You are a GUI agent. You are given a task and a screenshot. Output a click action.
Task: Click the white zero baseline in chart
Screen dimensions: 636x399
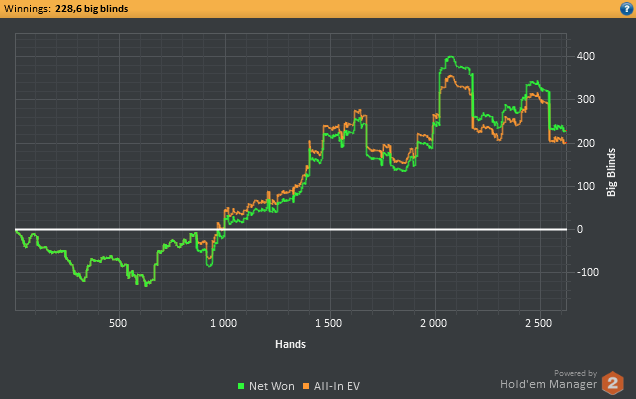coord(291,230)
